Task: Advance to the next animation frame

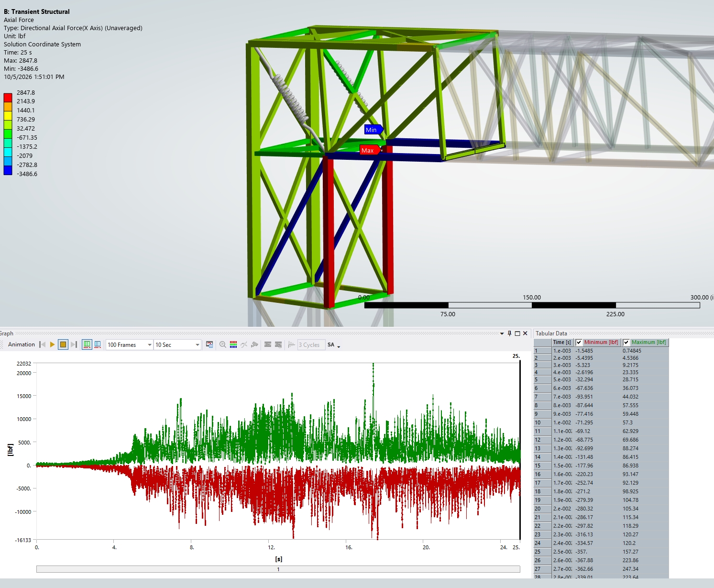Action: click(x=74, y=344)
